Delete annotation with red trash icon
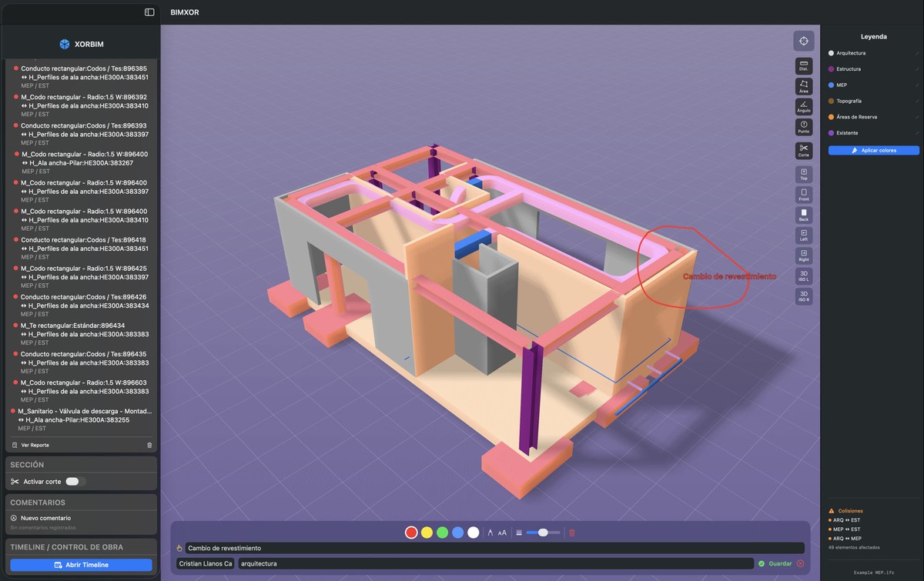The width and height of the screenshot is (924, 581). click(571, 533)
